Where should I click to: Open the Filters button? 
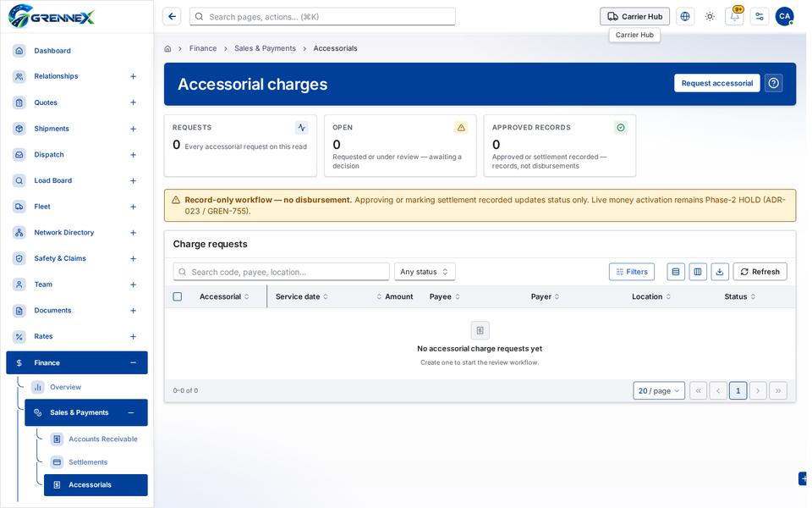tap(632, 272)
